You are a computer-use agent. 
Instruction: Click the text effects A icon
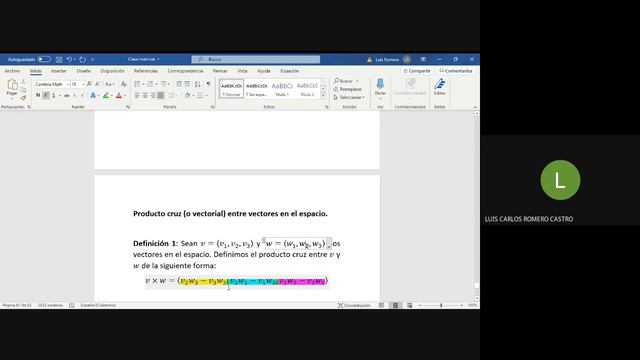93,96
